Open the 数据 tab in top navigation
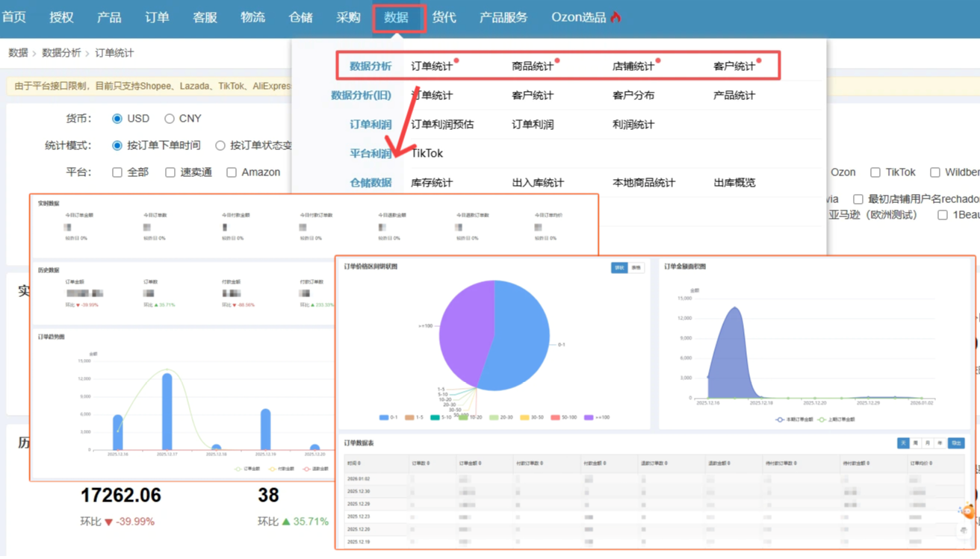980x559 pixels. (x=396, y=17)
